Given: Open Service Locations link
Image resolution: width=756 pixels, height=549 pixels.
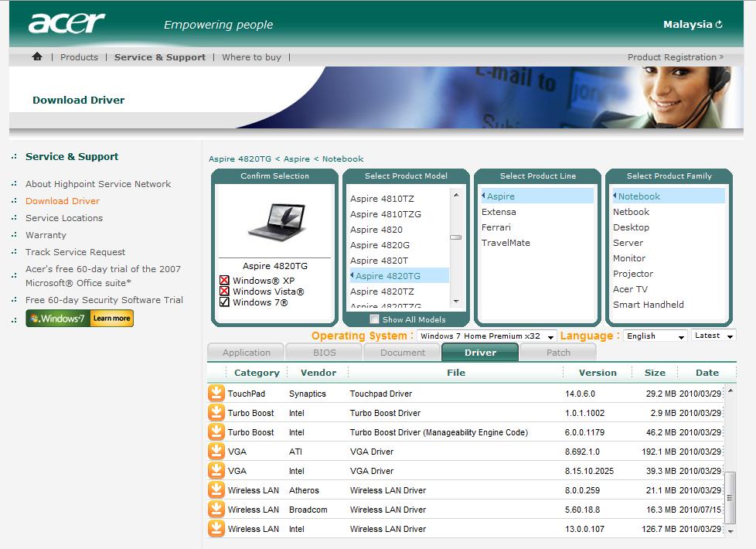Looking at the screenshot, I should [x=64, y=218].
